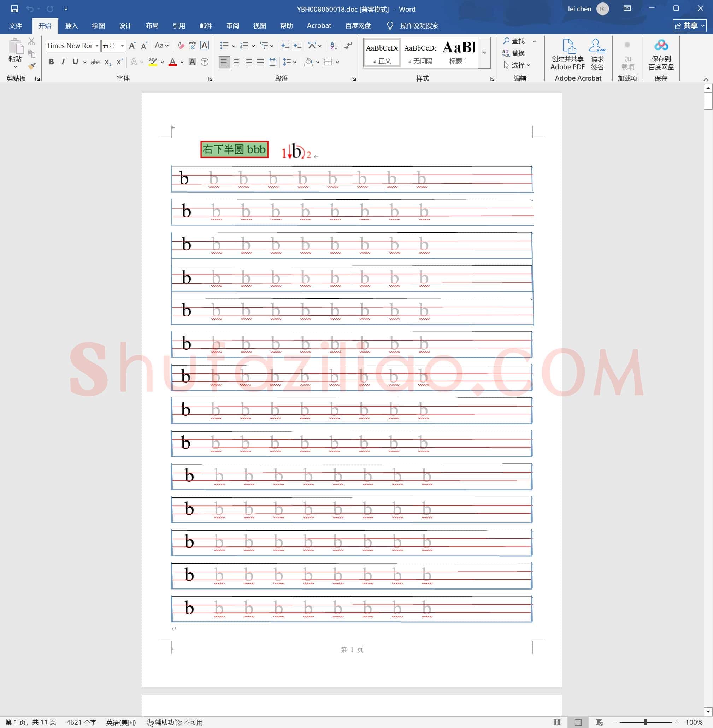Align text right
Viewport: 713px width, 728px height.
(x=248, y=62)
